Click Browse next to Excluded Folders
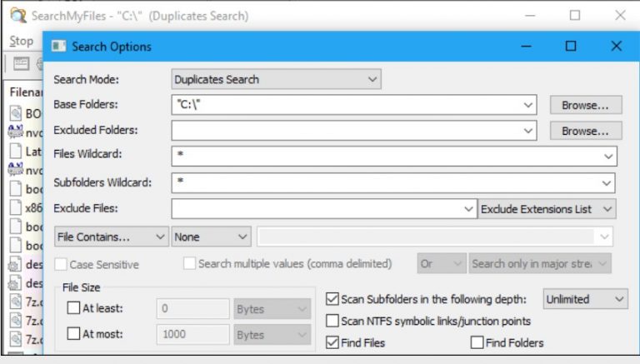This screenshot has height=364, width=640. 586,131
